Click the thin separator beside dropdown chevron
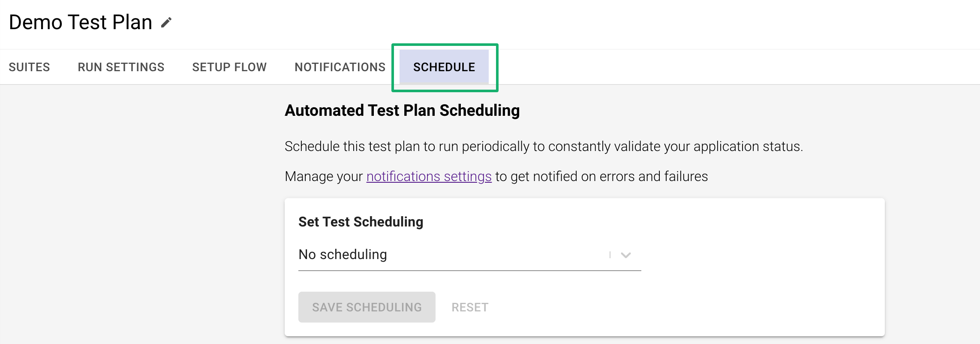This screenshot has width=980, height=344. coord(610,255)
